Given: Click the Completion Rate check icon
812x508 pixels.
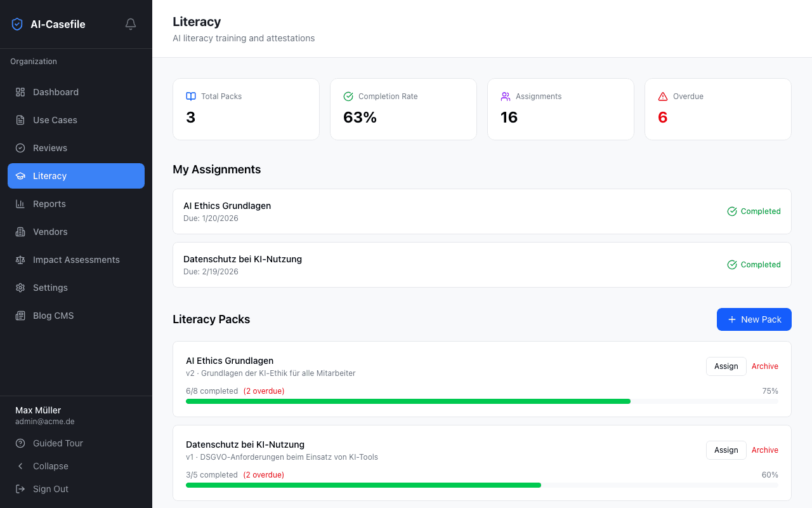Looking at the screenshot, I should (348, 96).
